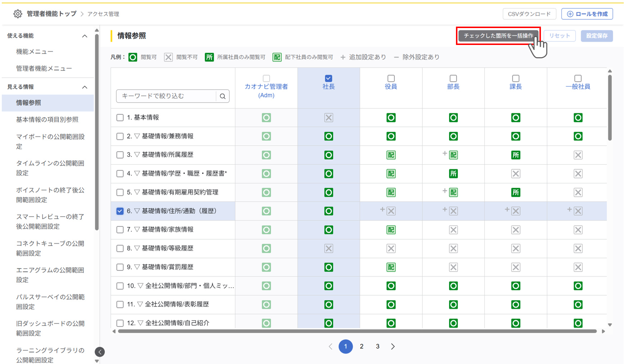Image resolution: width=624 pixels, height=364 pixels.
Task: Open マイボードの公開範囲設定 sidebar item
Action: (50, 141)
